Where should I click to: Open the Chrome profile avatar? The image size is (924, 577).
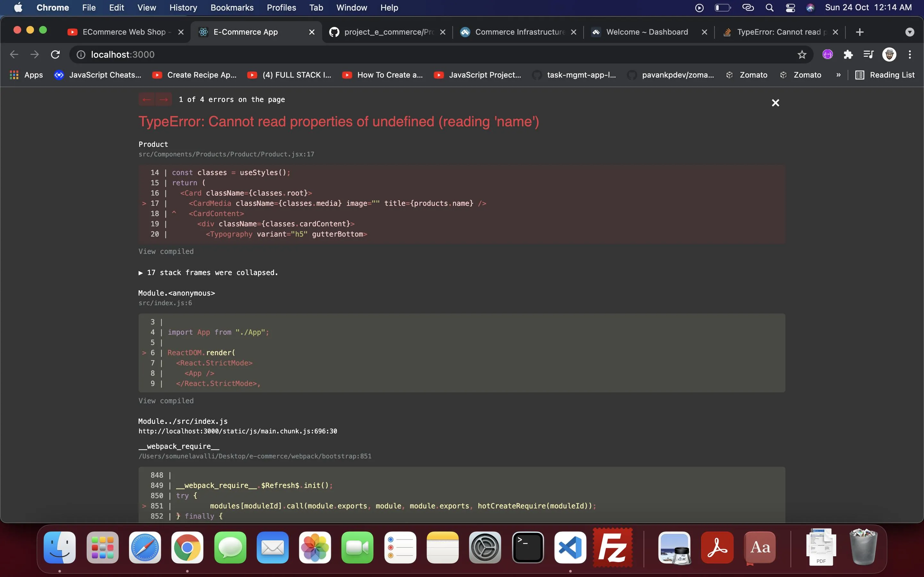point(889,54)
